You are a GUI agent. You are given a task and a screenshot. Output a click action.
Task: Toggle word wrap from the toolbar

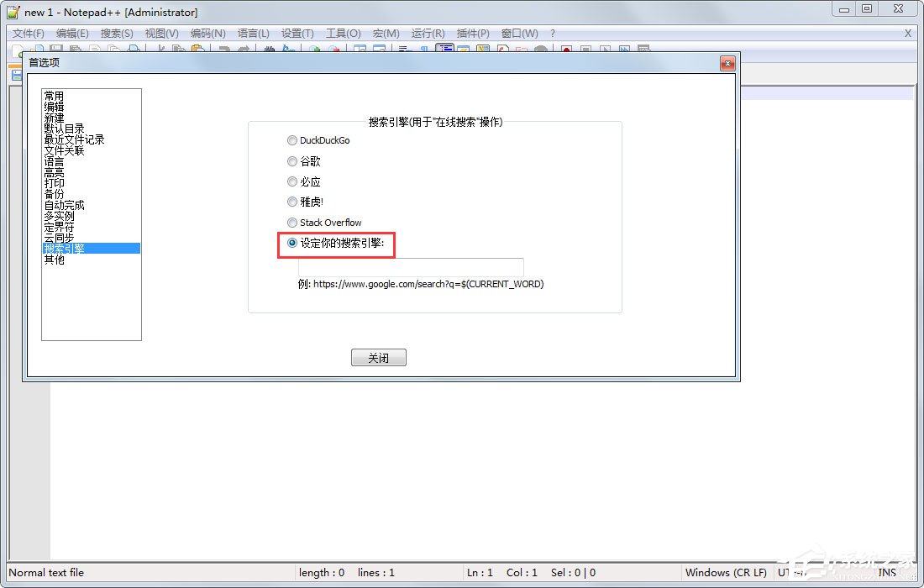(404, 49)
